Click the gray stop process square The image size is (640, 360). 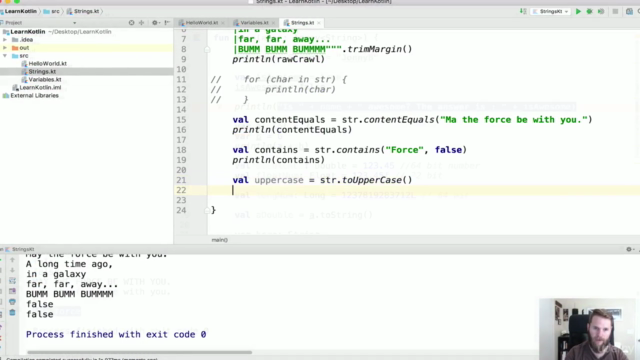[615, 12]
